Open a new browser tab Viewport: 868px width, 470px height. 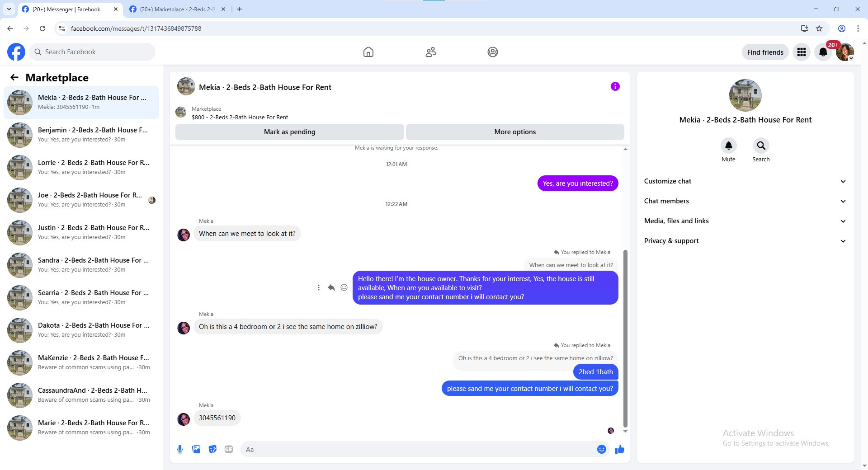240,9
